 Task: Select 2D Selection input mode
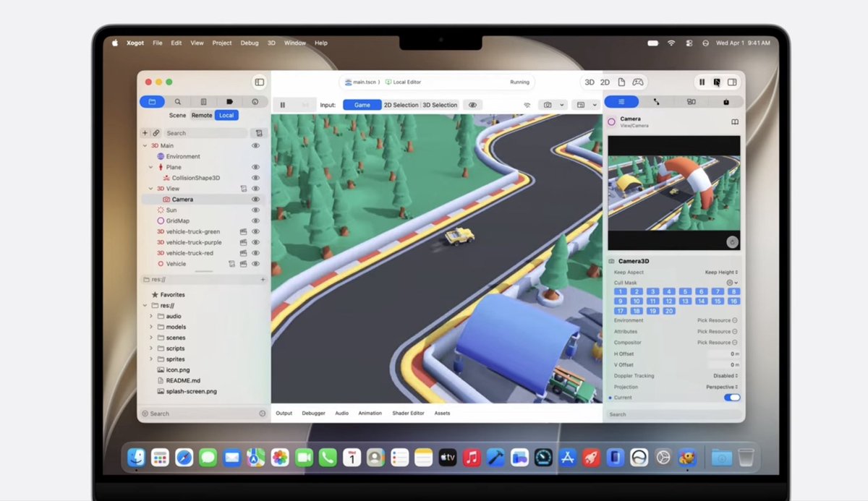point(401,105)
